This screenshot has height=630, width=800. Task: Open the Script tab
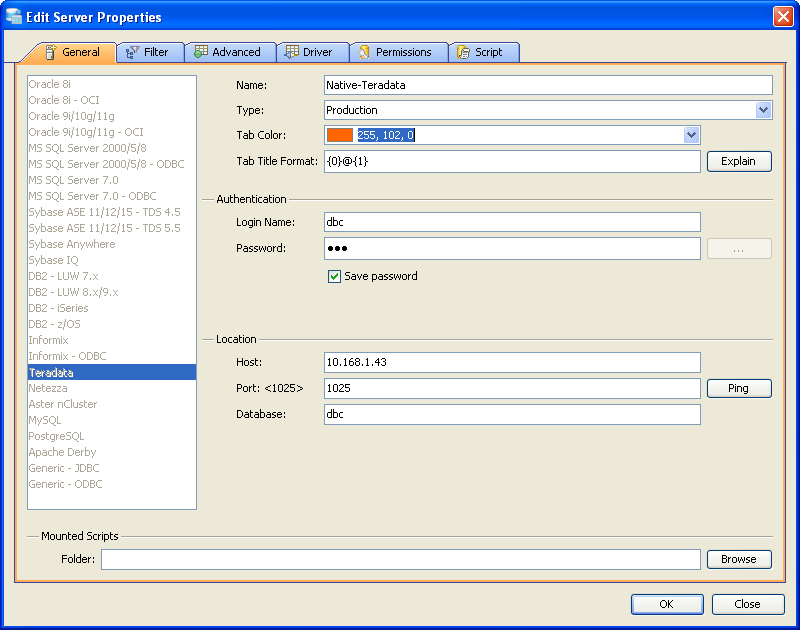tap(484, 52)
